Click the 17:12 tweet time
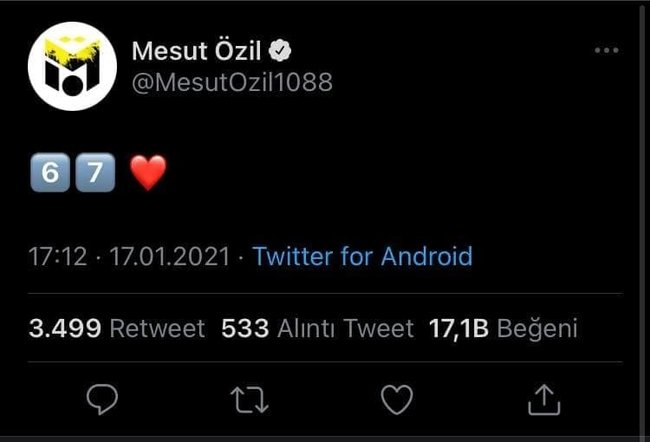Image resolution: width=650 pixels, height=442 pixels. point(56,257)
